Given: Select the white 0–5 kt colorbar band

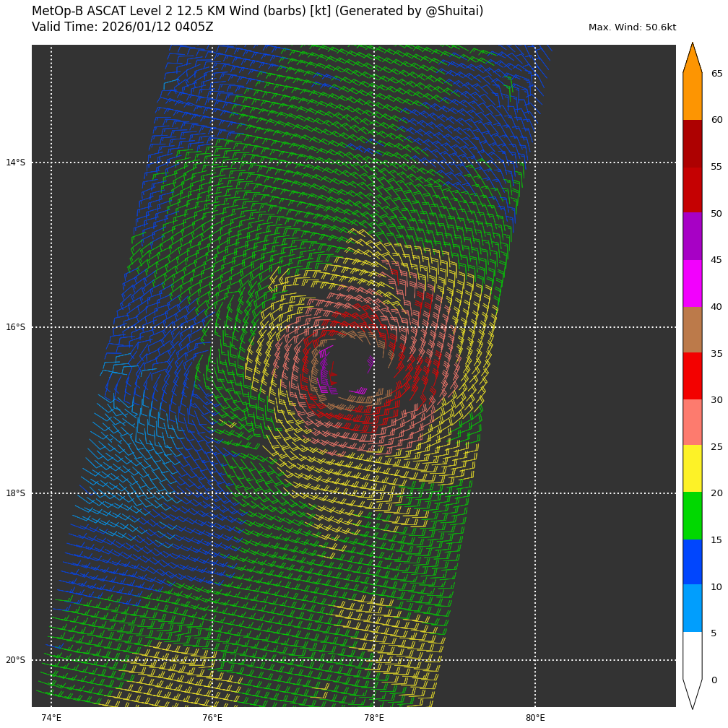Looking at the screenshot, I should point(692,655).
